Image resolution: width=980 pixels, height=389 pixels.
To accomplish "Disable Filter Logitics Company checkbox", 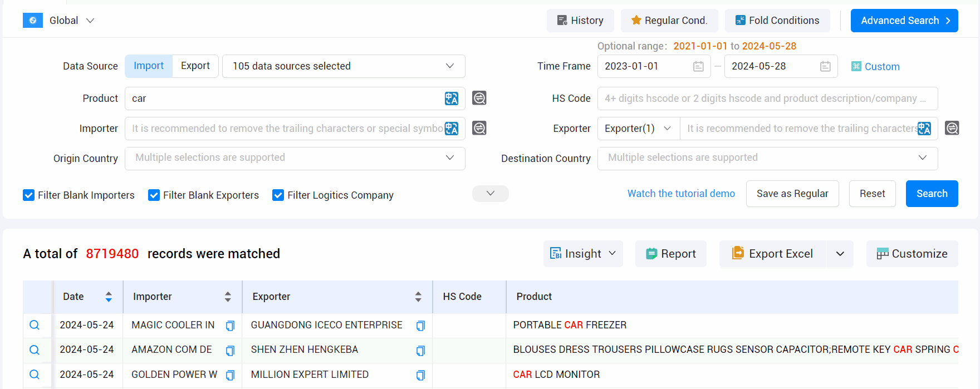I will (x=278, y=195).
